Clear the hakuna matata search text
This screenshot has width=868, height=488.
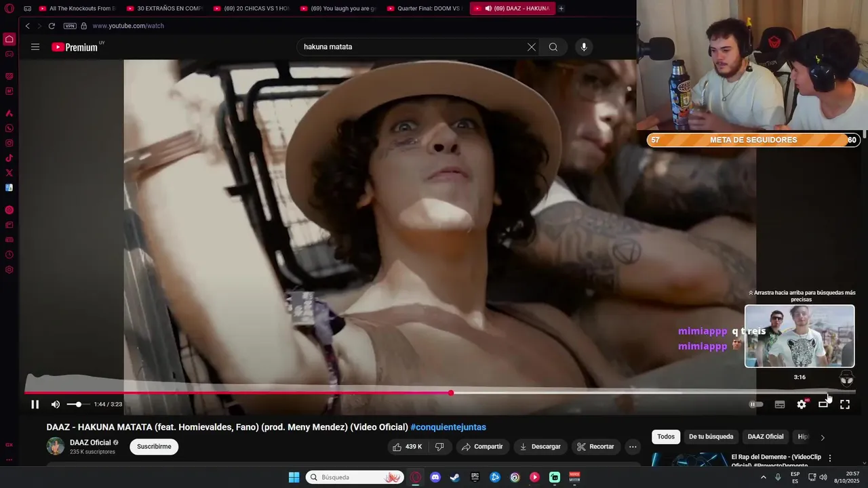(x=532, y=47)
